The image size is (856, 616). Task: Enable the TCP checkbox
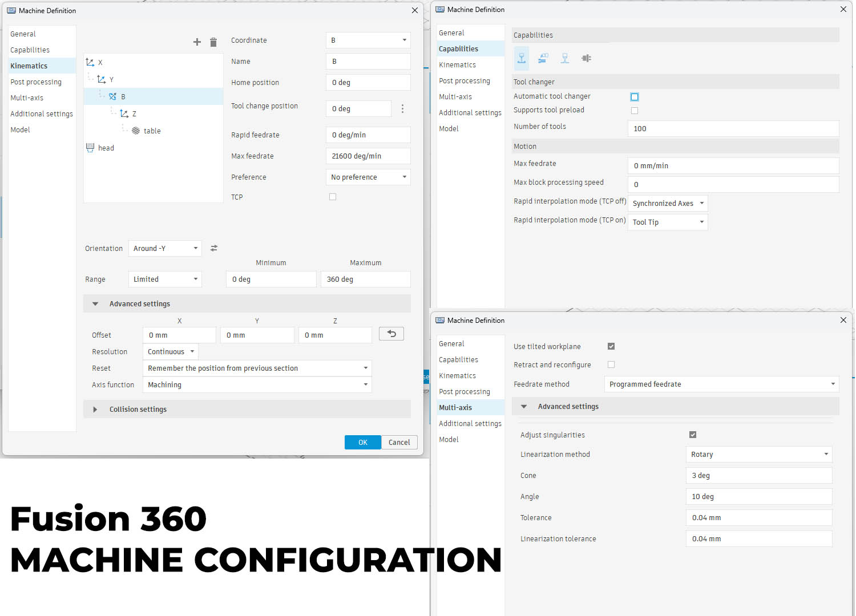[333, 197]
